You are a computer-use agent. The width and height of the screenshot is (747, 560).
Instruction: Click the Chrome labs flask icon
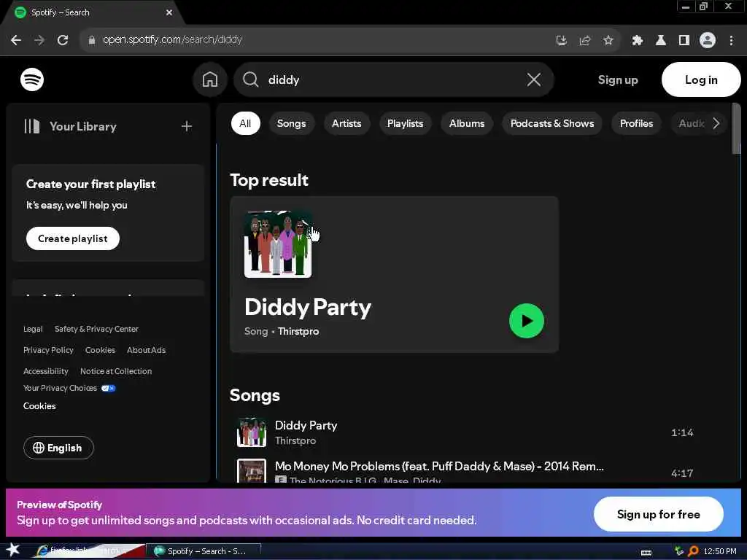661,41
